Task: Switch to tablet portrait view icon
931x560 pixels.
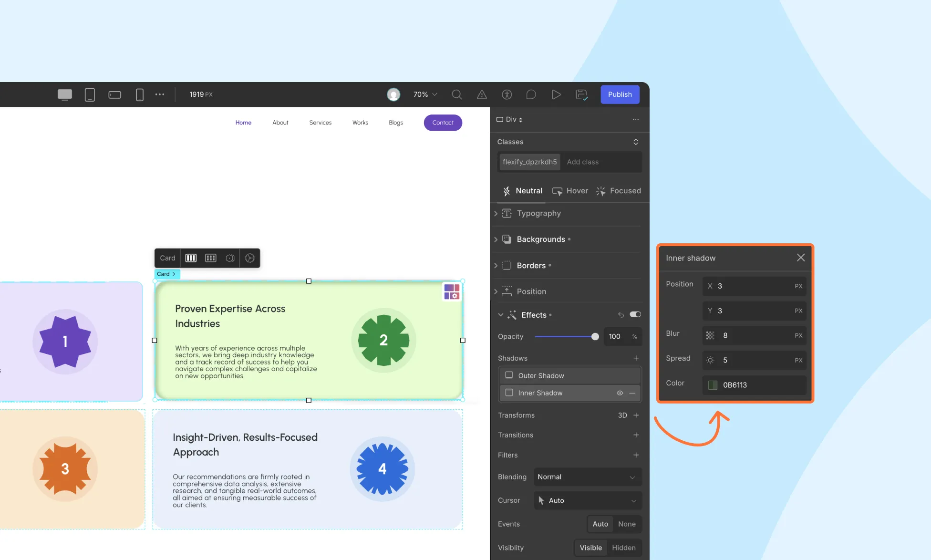Action: (90, 94)
